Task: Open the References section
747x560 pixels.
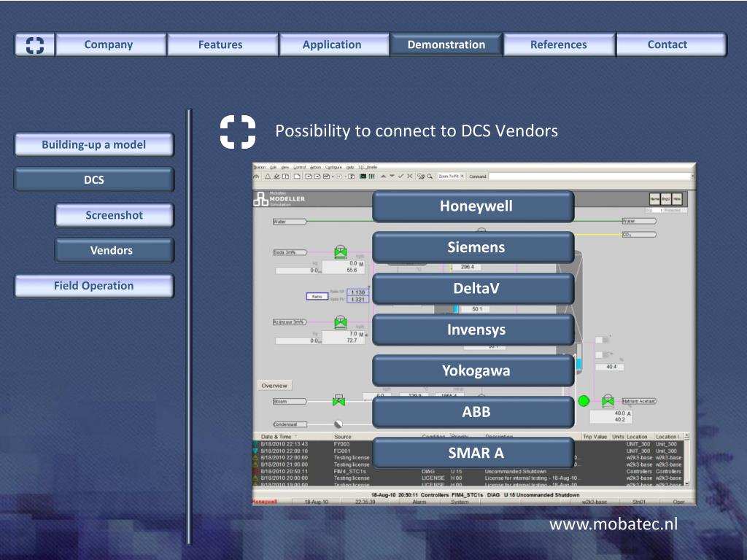Action: tap(559, 44)
